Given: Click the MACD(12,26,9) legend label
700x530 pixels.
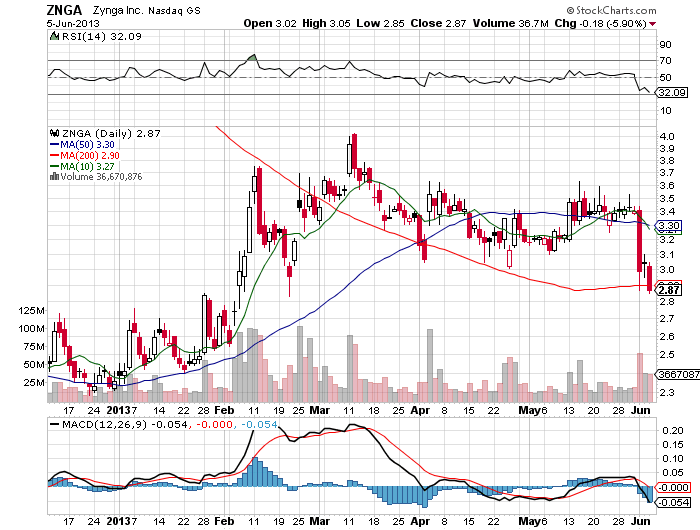Looking at the screenshot, I should (x=104, y=424).
